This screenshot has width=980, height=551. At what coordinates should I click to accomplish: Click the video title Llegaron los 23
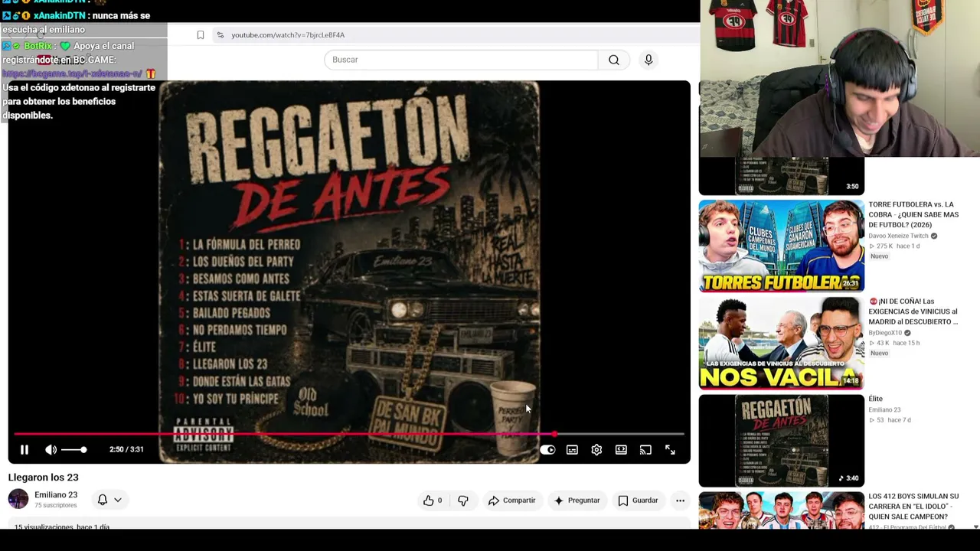coord(44,478)
